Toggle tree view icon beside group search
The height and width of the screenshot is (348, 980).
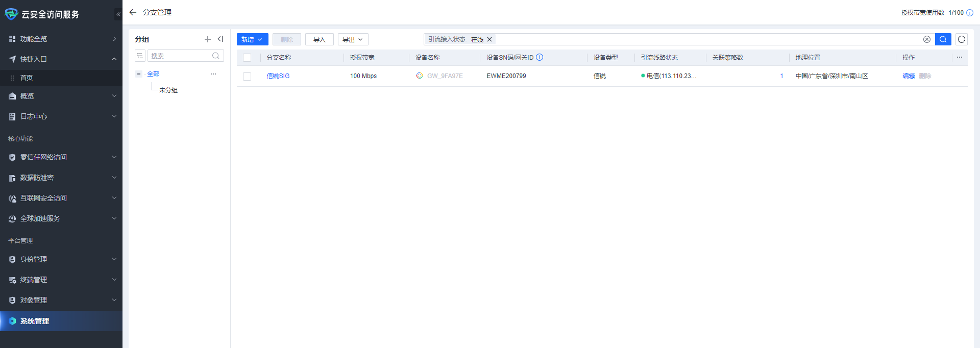pyautogui.click(x=140, y=56)
